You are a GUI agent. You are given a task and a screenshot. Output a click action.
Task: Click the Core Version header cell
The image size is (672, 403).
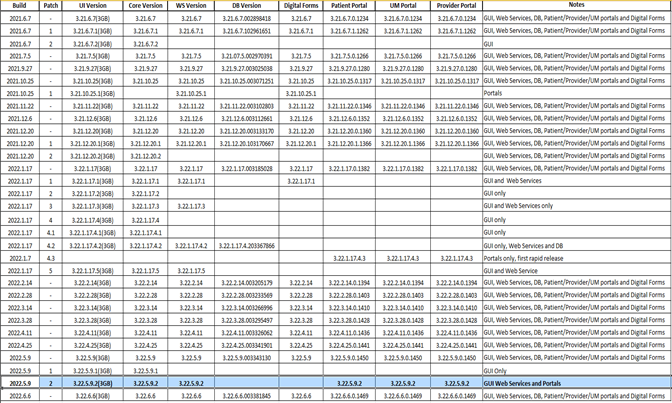point(145,5)
